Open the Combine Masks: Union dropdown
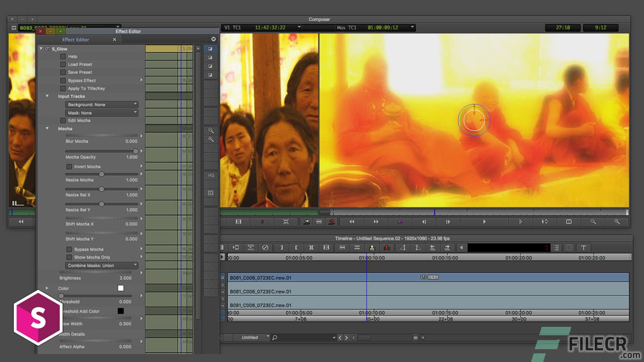 tap(102, 265)
